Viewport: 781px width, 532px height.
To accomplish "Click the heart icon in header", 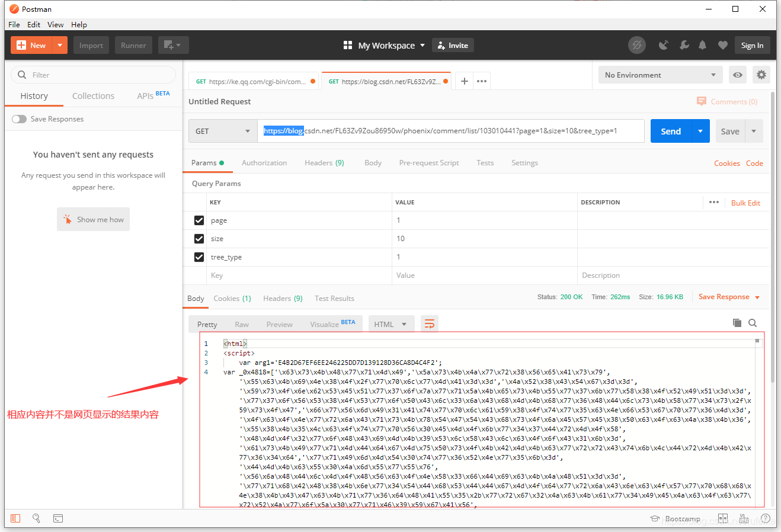I will click(723, 45).
